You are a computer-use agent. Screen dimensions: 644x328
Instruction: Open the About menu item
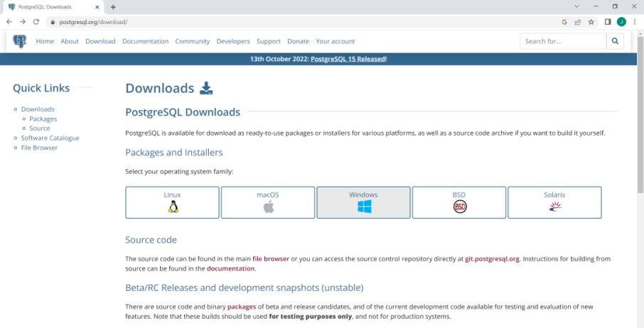(x=70, y=41)
